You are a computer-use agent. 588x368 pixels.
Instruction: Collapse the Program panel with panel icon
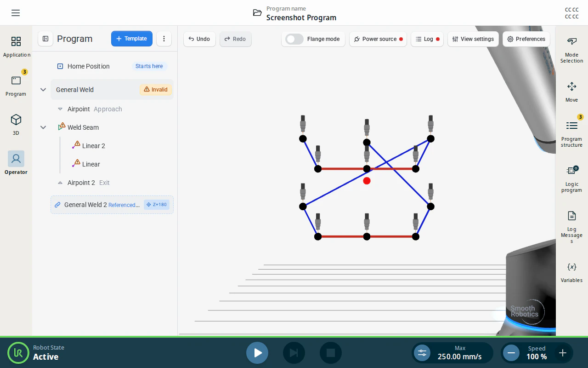pos(45,39)
